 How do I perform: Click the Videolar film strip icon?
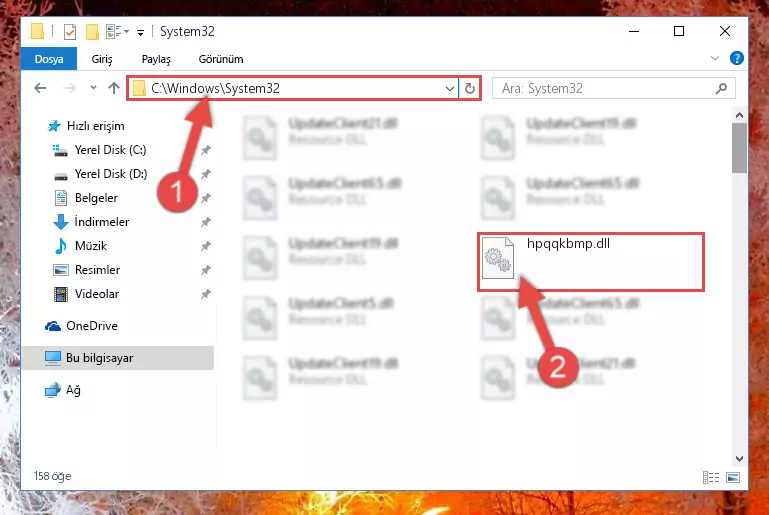tap(61, 294)
